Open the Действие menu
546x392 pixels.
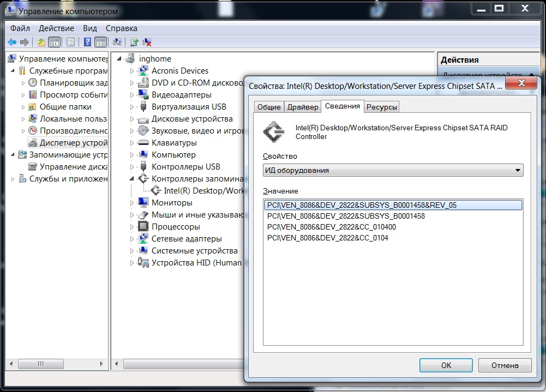click(x=56, y=28)
